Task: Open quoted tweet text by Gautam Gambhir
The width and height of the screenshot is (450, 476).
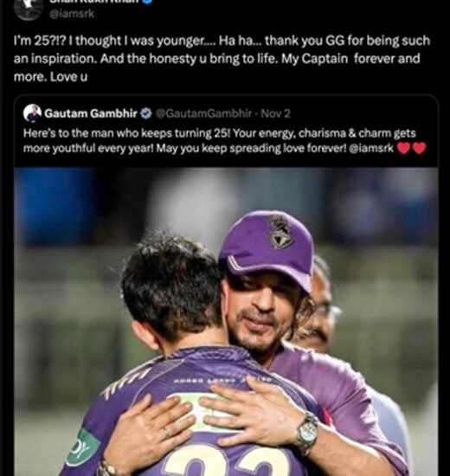Action: point(224,141)
